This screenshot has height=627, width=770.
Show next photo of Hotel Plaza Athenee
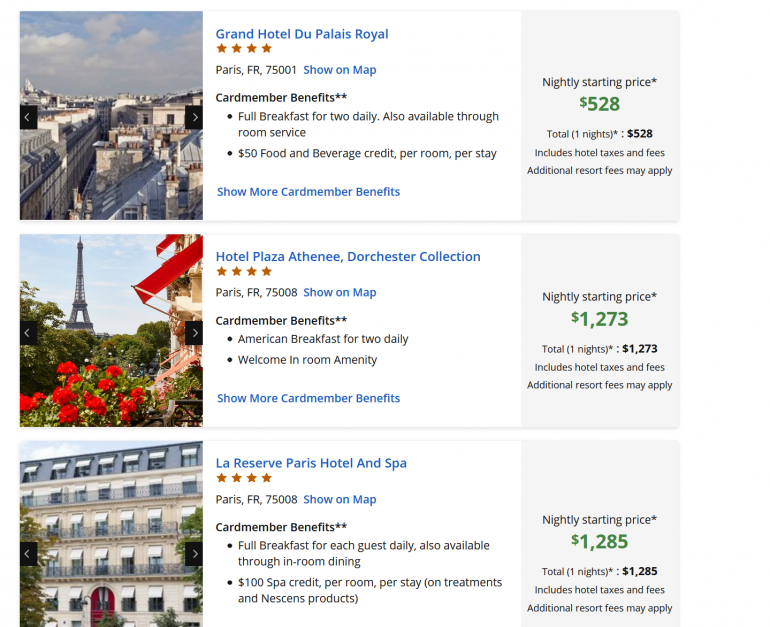coord(194,333)
